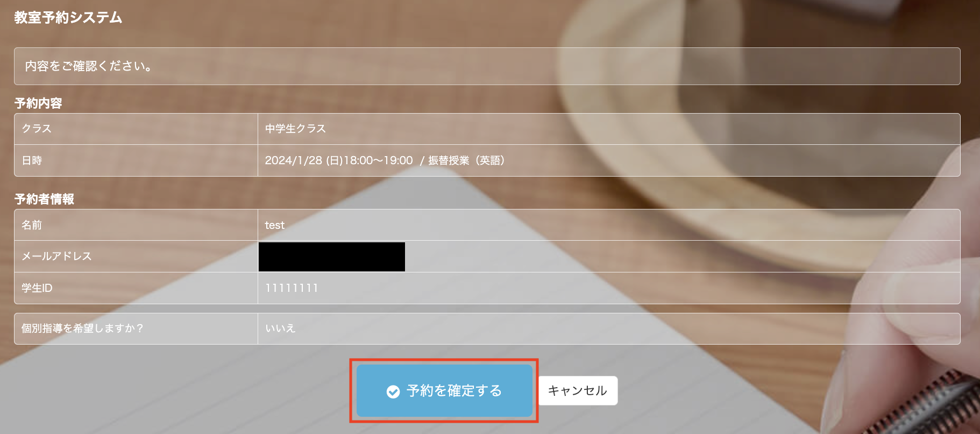Click the 予約内容 section heading

[x=38, y=103]
